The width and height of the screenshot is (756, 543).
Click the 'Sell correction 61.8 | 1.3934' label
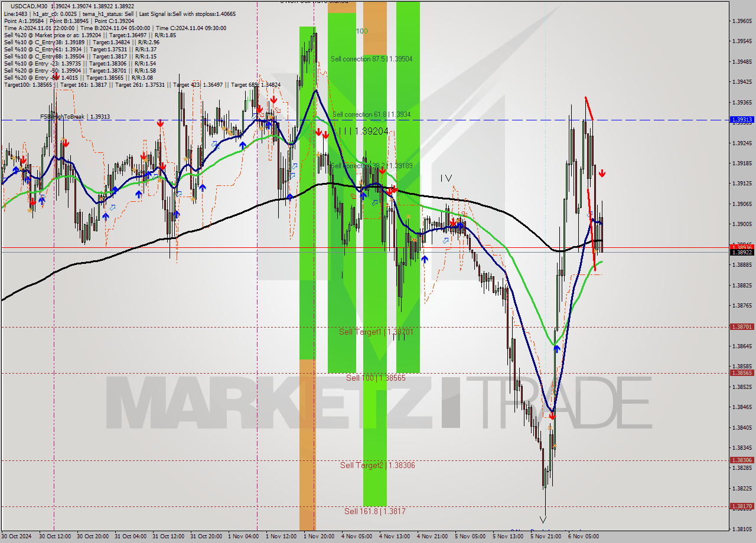pyautogui.click(x=372, y=115)
